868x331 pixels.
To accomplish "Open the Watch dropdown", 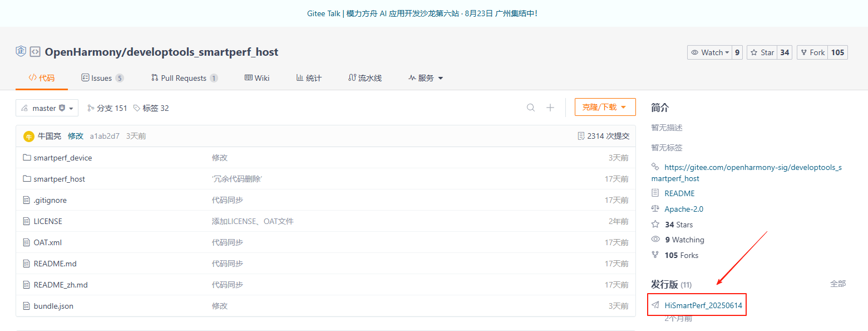I will point(709,52).
